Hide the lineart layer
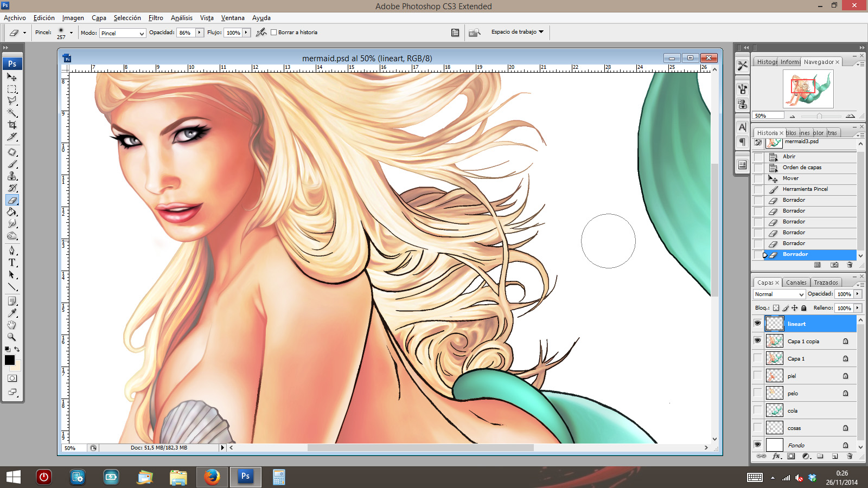Screen dimensions: 868x488 point(757,323)
